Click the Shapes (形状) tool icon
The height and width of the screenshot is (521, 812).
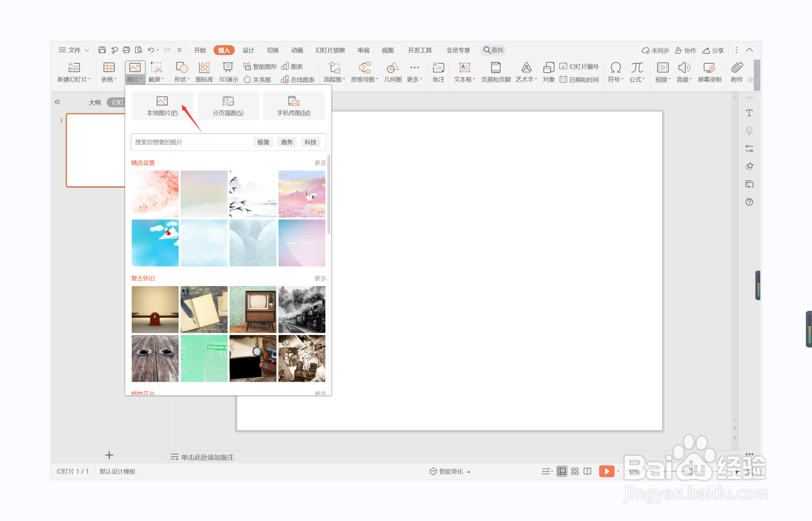click(182, 68)
